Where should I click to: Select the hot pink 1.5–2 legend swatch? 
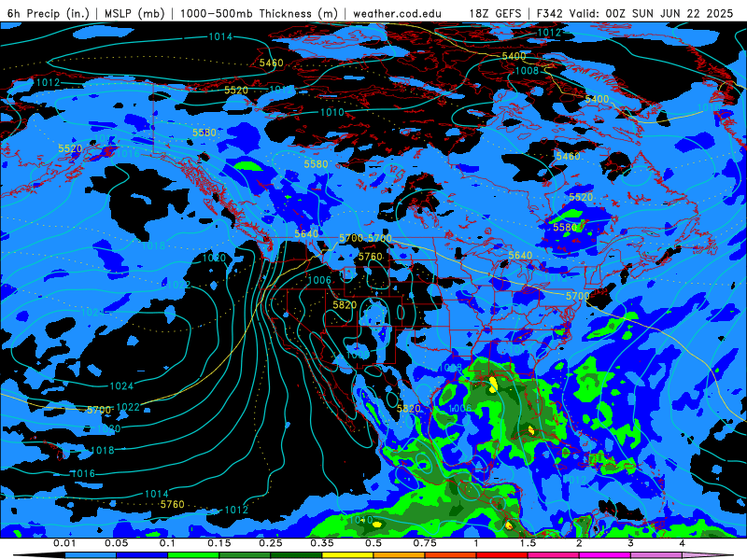[x=554, y=555]
